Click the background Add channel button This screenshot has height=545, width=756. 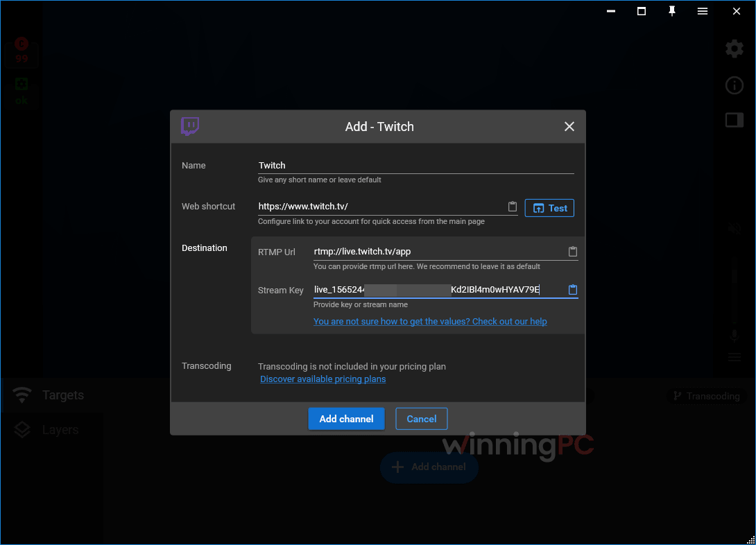[x=429, y=467]
